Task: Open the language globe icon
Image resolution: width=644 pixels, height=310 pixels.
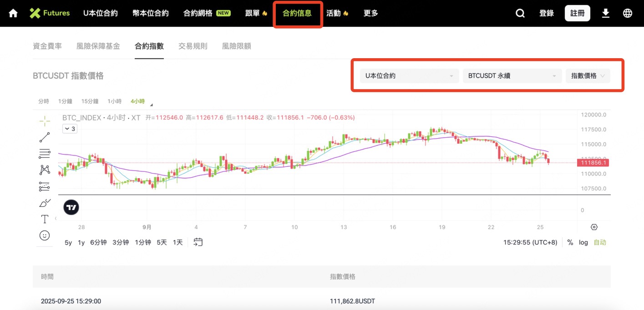Action: point(628,13)
